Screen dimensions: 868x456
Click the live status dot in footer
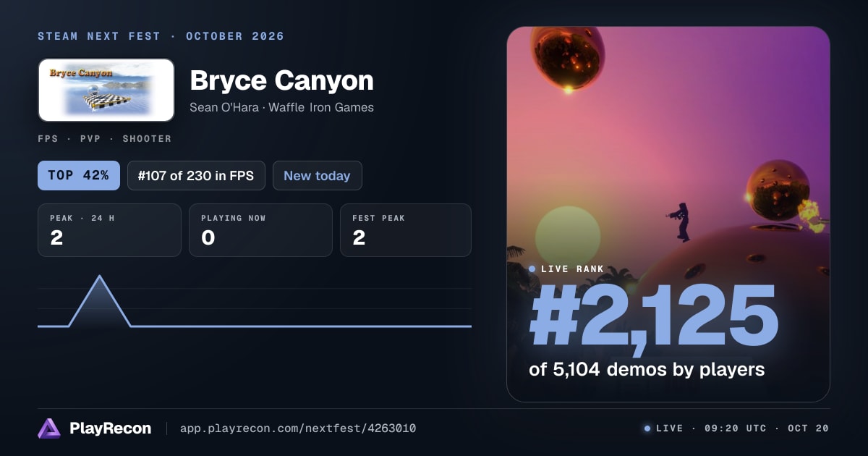(x=647, y=428)
